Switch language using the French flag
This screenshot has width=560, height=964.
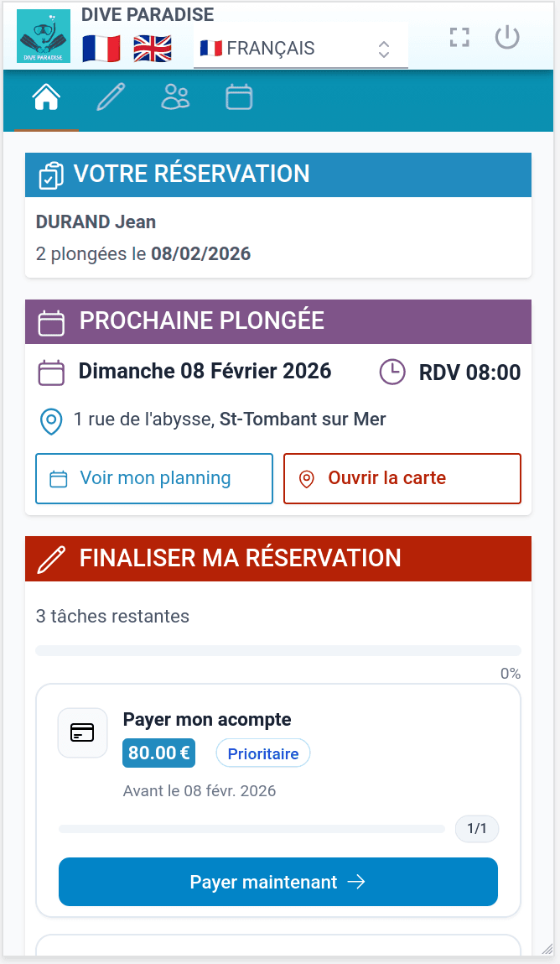[105, 49]
